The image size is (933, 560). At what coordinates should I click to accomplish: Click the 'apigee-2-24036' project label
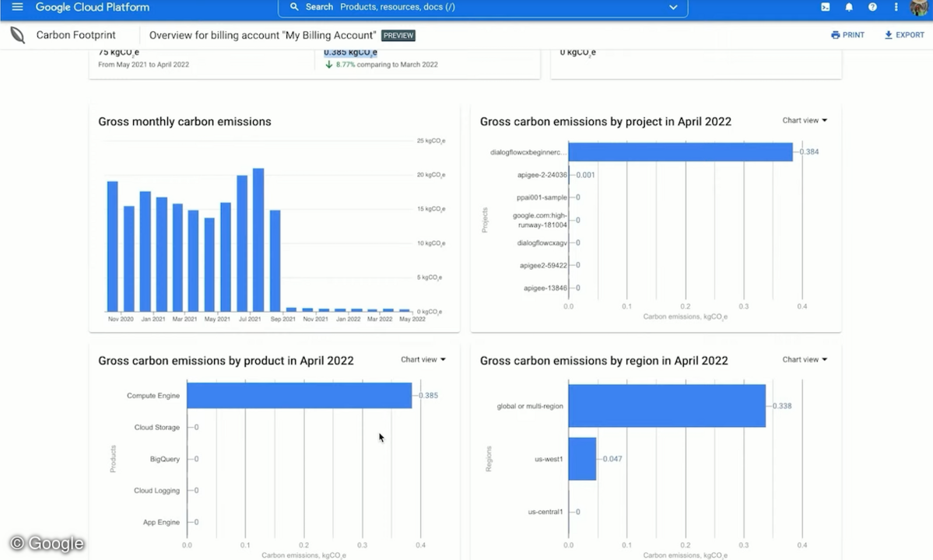pos(542,175)
